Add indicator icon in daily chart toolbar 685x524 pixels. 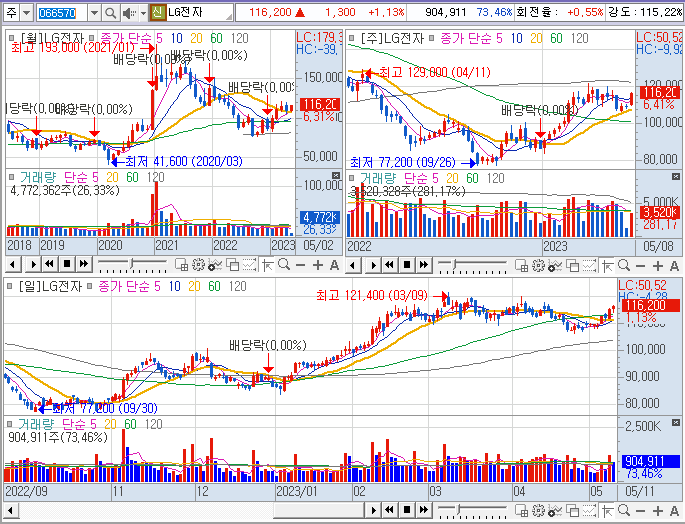click(x=555, y=510)
